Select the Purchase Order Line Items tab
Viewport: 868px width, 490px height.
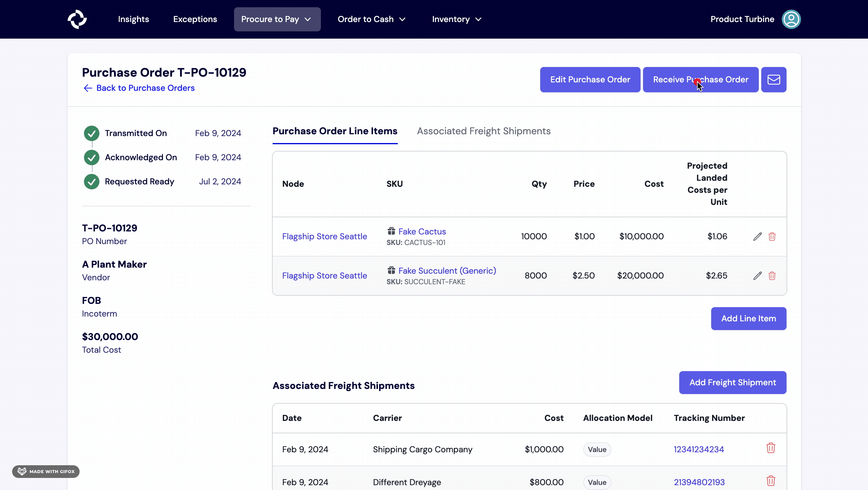[334, 131]
